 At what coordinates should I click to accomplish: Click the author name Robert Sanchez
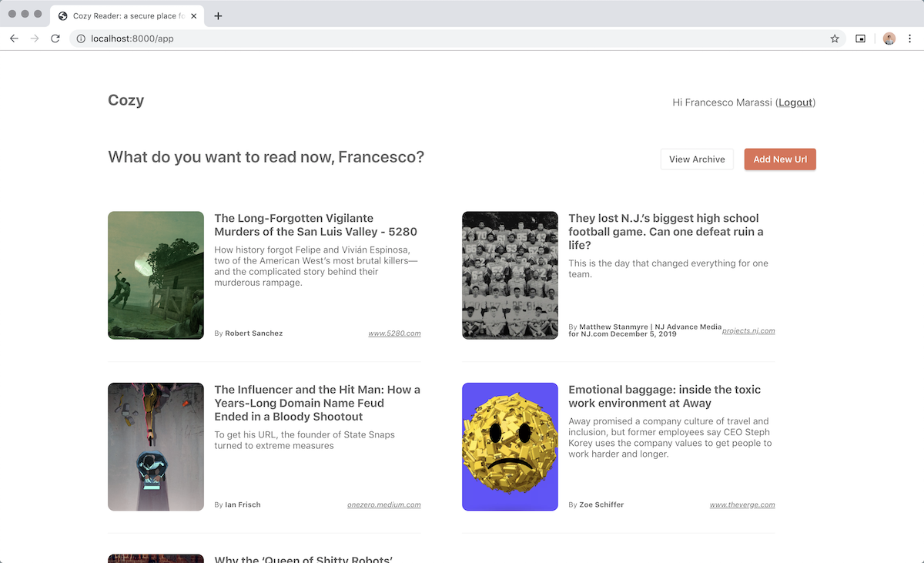tap(253, 333)
